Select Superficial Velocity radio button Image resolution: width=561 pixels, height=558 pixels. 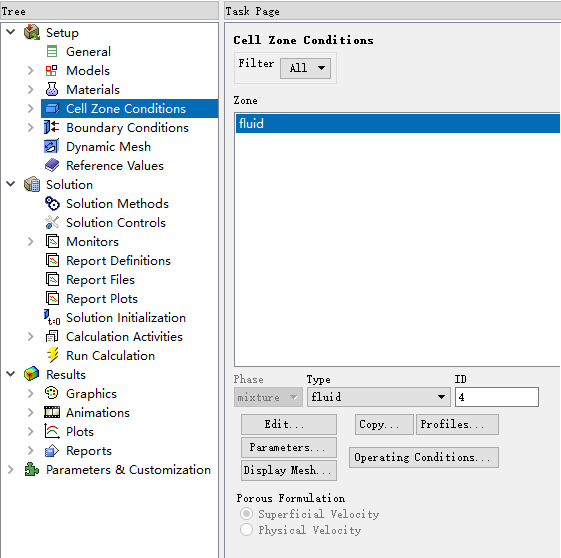click(246, 514)
